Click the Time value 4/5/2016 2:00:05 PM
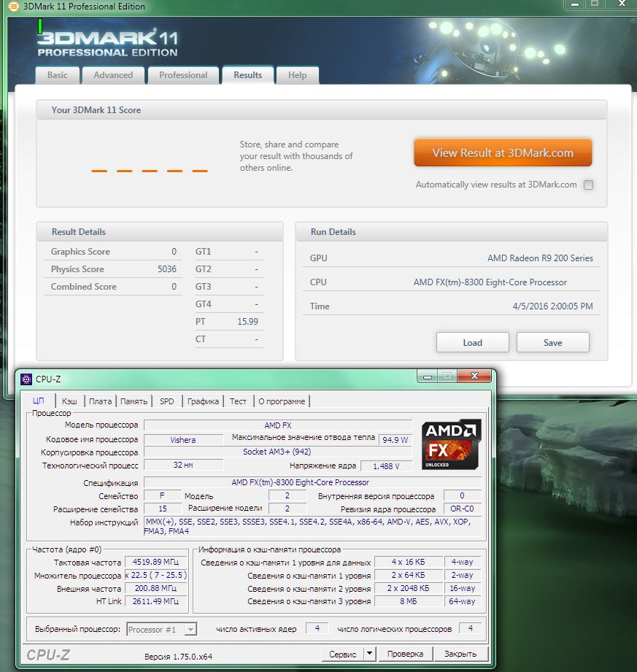The height and width of the screenshot is (672, 637). point(552,306)
